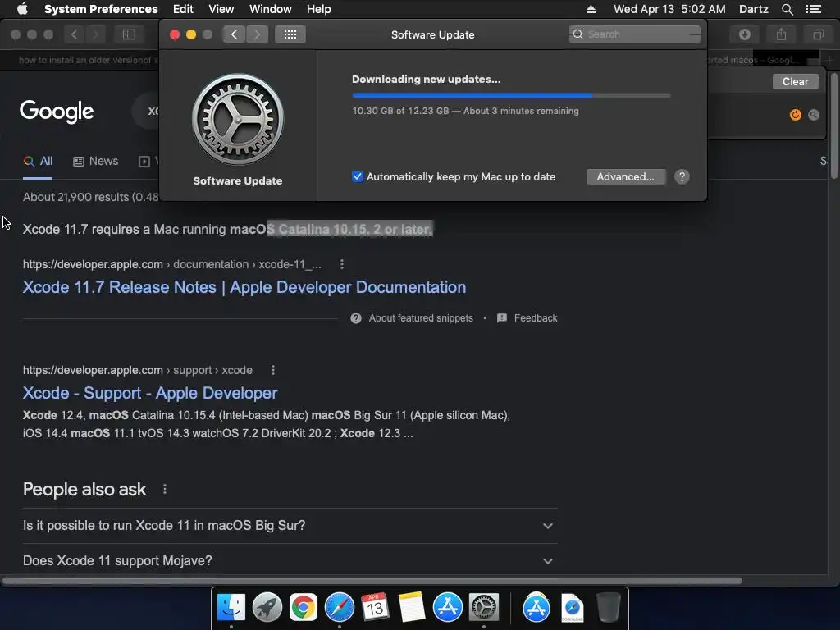Open Xcode - Support - Apple Developer link
Screen dimensions: 840x630
[150, 393]
